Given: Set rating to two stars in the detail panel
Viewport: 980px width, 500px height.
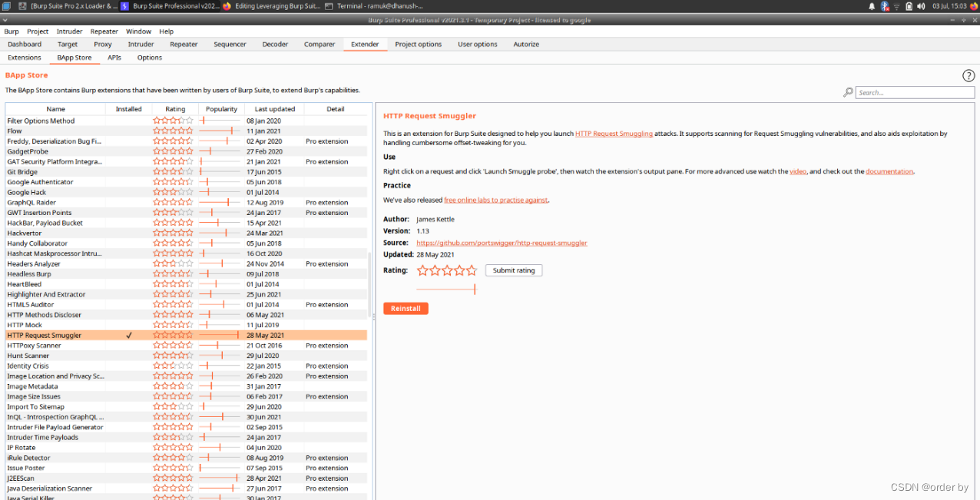Looking at the screenshot, I should [435, 270].
